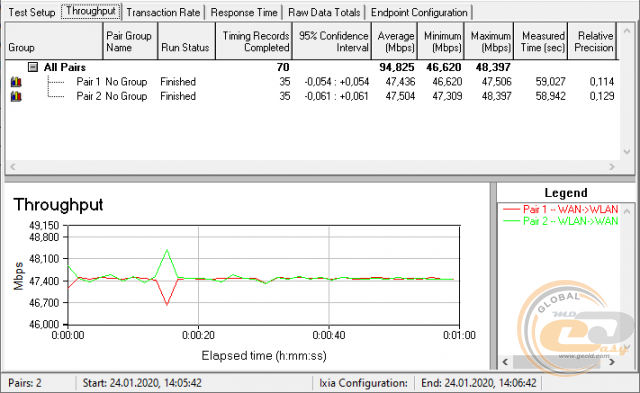Viewport: 640px width, 393px height.
Task: Click Pair 2 average value 47,504
Action: tap(400, 96)
